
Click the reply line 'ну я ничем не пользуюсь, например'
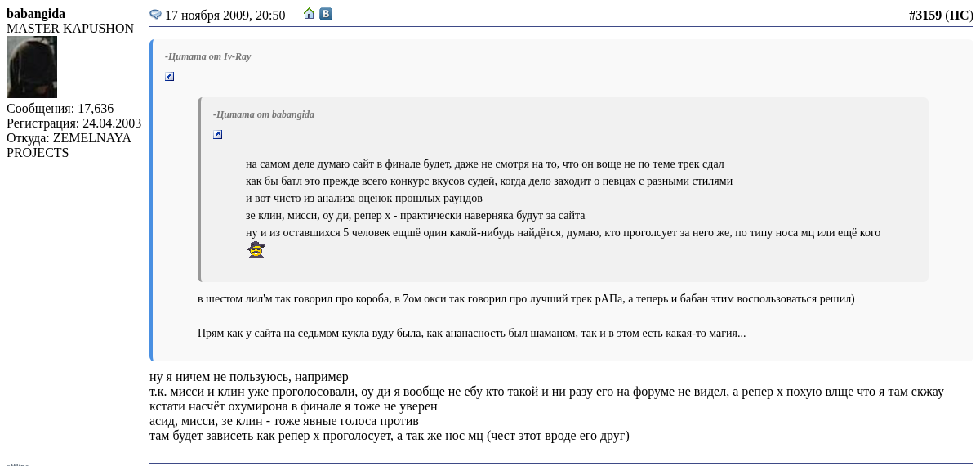[x=248, y=377]
